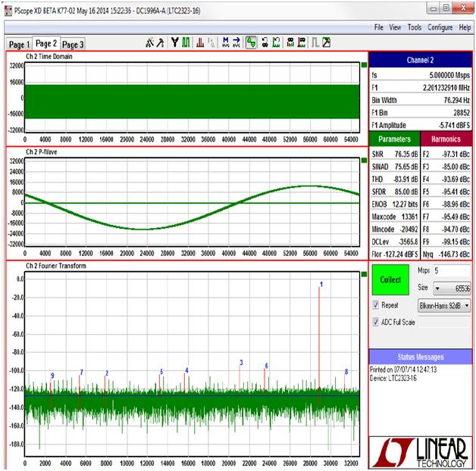Screen dimensions: 476x471
Task: Open the Tools menu
Action: 414,27
